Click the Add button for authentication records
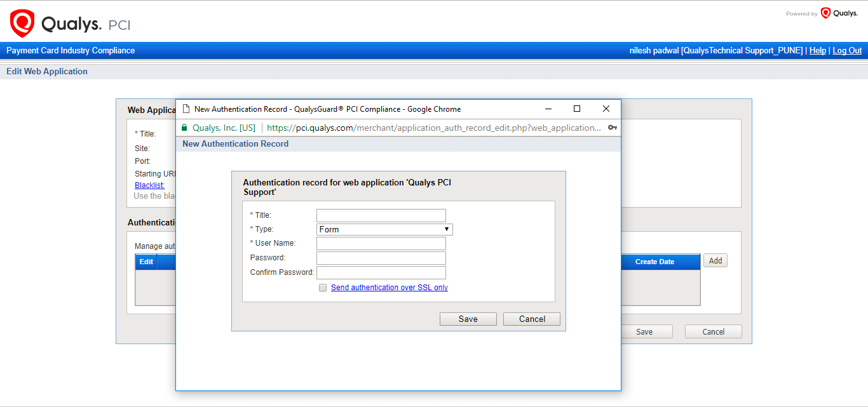 click(715, 260)
